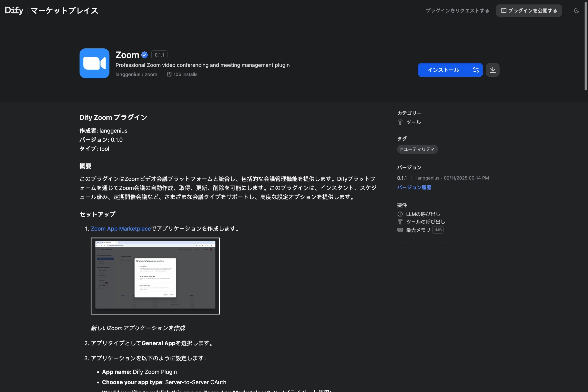
Task: Open プラグインをリクエストする link
Action: coord(457,10)
